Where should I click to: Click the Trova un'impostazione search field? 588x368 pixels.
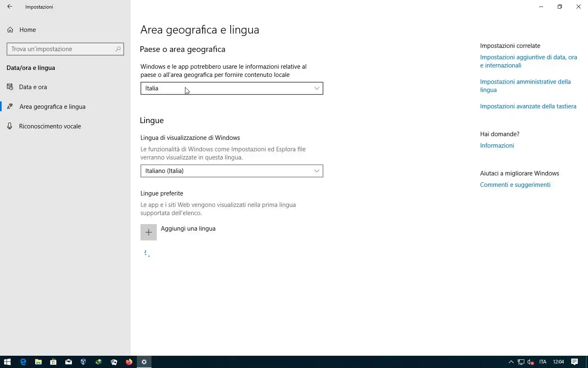(65, 49)
